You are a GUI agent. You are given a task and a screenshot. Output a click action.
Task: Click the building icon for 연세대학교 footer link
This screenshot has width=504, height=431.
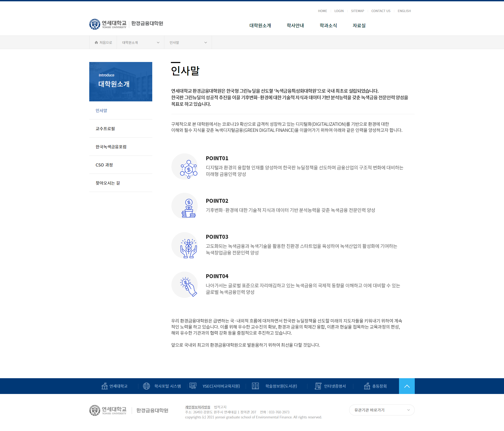coord(104,386)
